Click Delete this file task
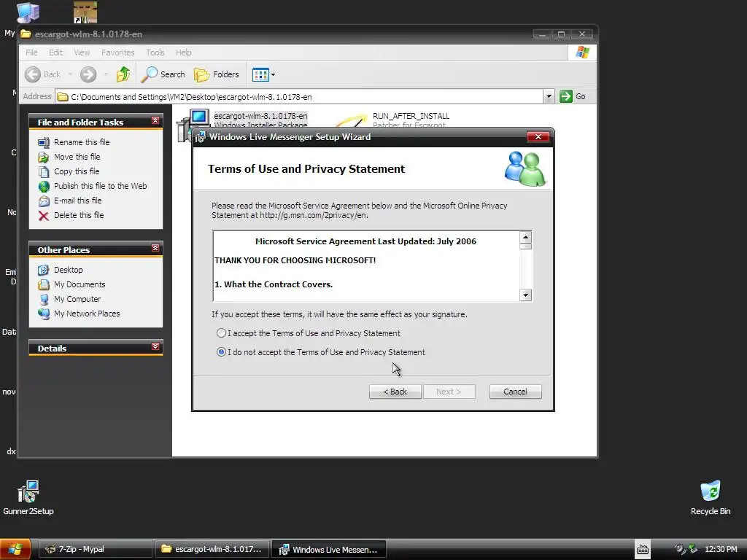Image resolution: width=747 pixels, height=560 pixels. [79, 215]
